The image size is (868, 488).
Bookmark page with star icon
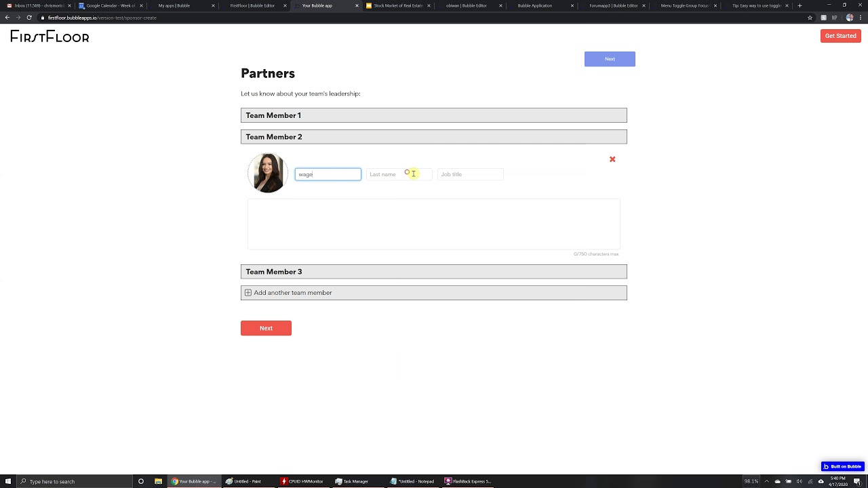point(810,18)
